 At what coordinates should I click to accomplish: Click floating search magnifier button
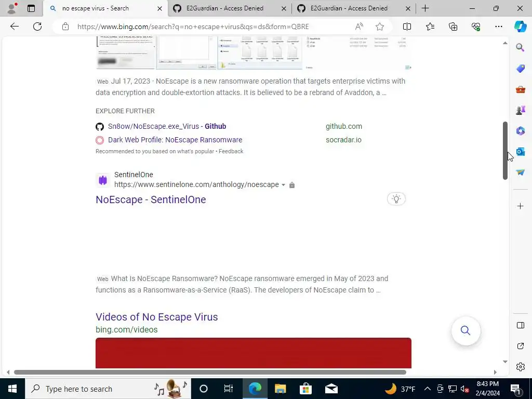[x=465, y=330]
